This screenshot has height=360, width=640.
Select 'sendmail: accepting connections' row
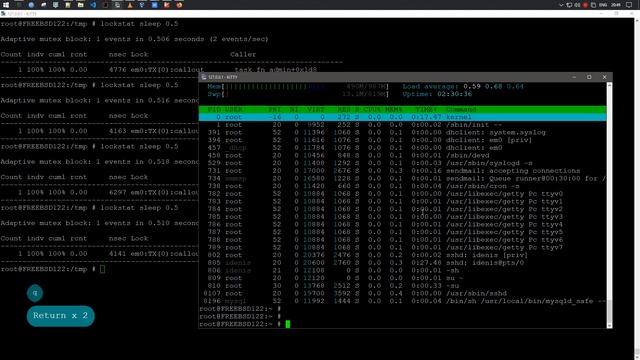click(402, 171)
